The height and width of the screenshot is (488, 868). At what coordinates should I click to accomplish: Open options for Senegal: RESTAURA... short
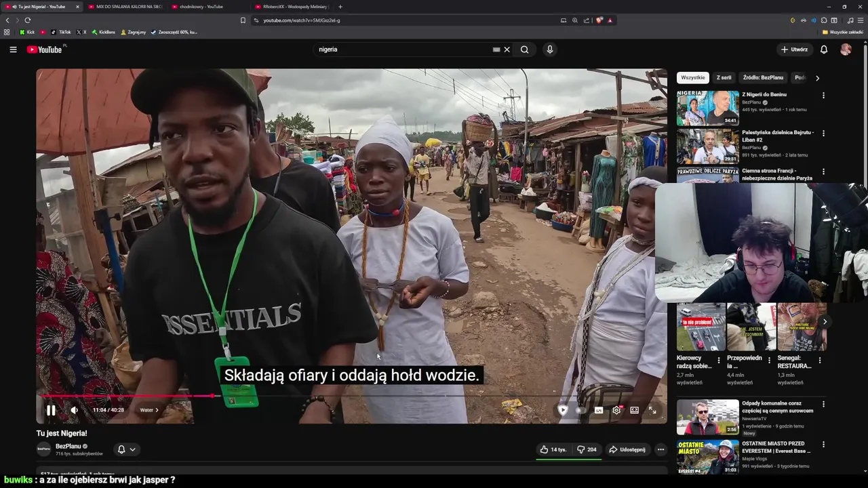pos(819,360)
